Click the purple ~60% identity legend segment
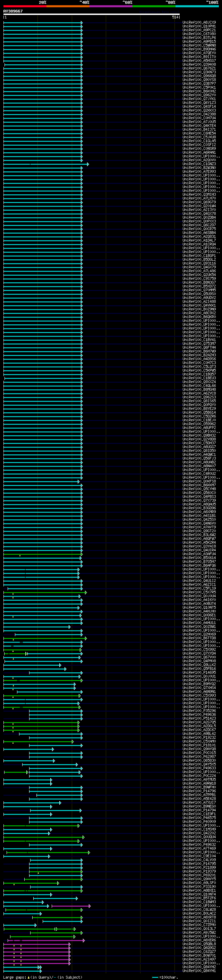Image resolution: width=222 pixels, height=980 pixels. tap(111, 6)
